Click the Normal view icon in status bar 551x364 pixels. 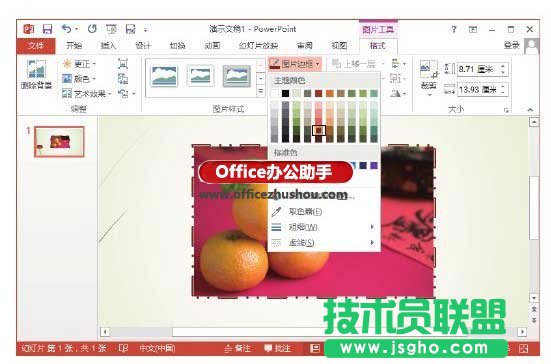click(315, 348)
